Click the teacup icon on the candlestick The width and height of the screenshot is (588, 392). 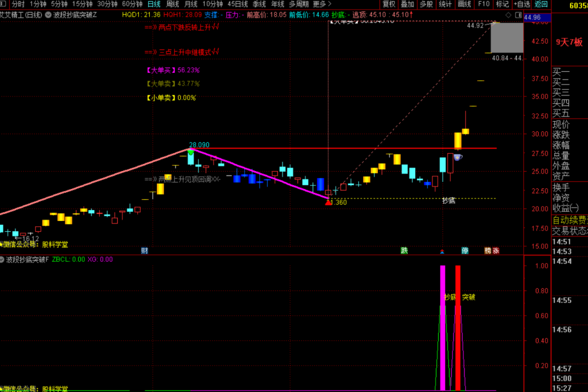coord(458,157)
